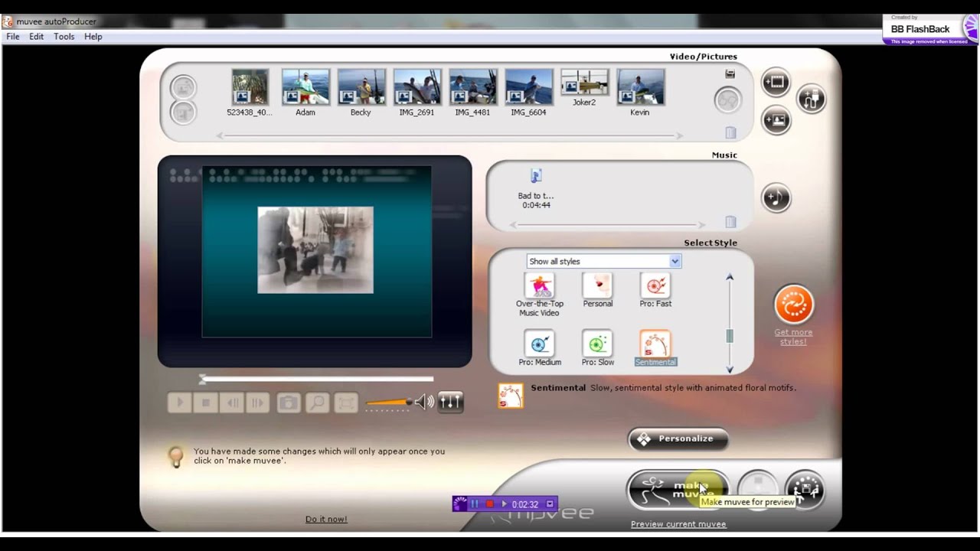Step forward one frame in preview
Screen dimensions: 980x551
258,403
